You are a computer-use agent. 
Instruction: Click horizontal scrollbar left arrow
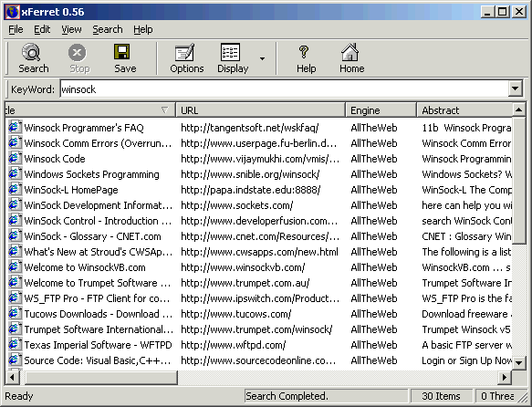(12, 377)
